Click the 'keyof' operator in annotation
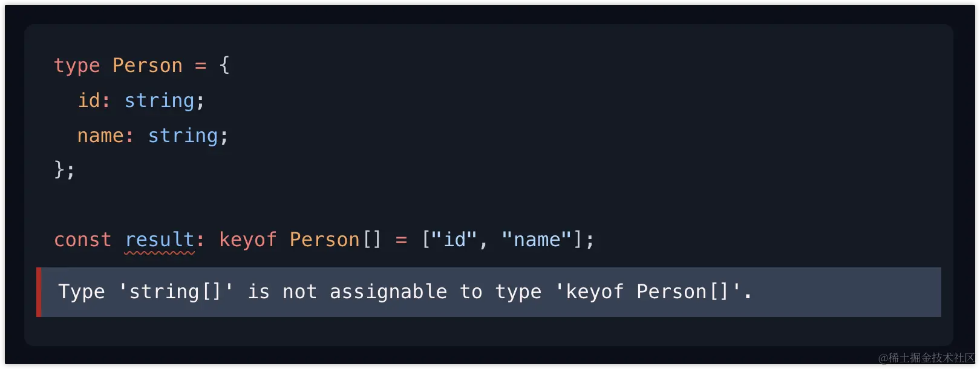This screenshot has width=980, height=369. (248, 240)
